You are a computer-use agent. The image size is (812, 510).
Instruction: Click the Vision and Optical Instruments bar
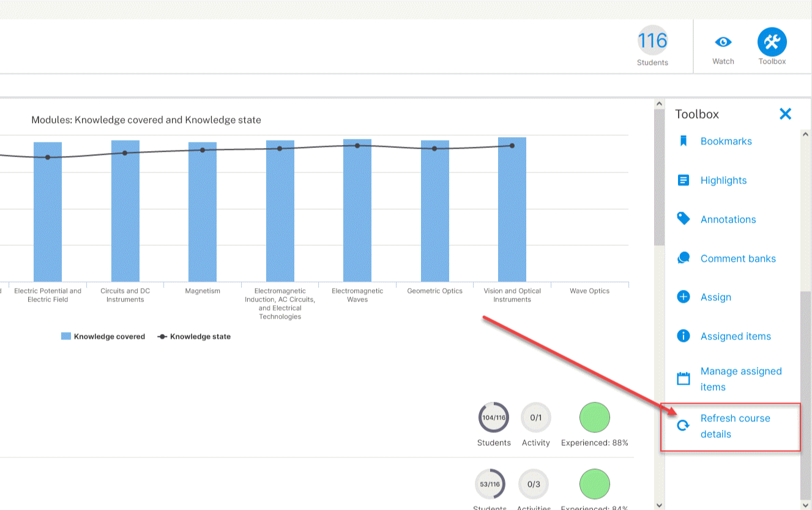pyautogui.click(x=512, y=210)
